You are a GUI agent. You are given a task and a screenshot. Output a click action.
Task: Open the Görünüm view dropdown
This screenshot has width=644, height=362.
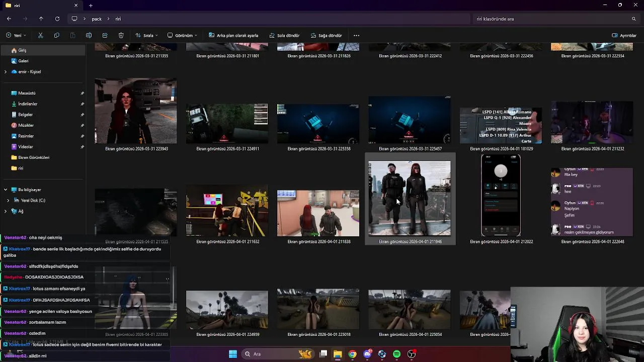(182, 36)
